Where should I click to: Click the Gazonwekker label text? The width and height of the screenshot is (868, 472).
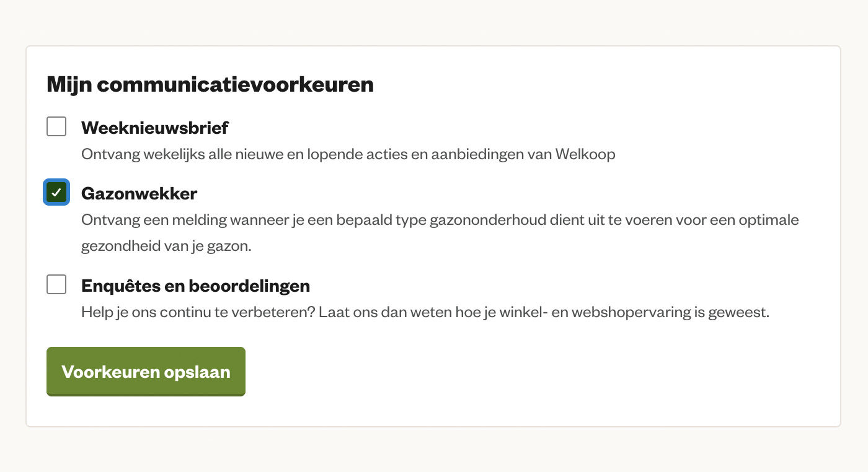click(x=139, y=194)
